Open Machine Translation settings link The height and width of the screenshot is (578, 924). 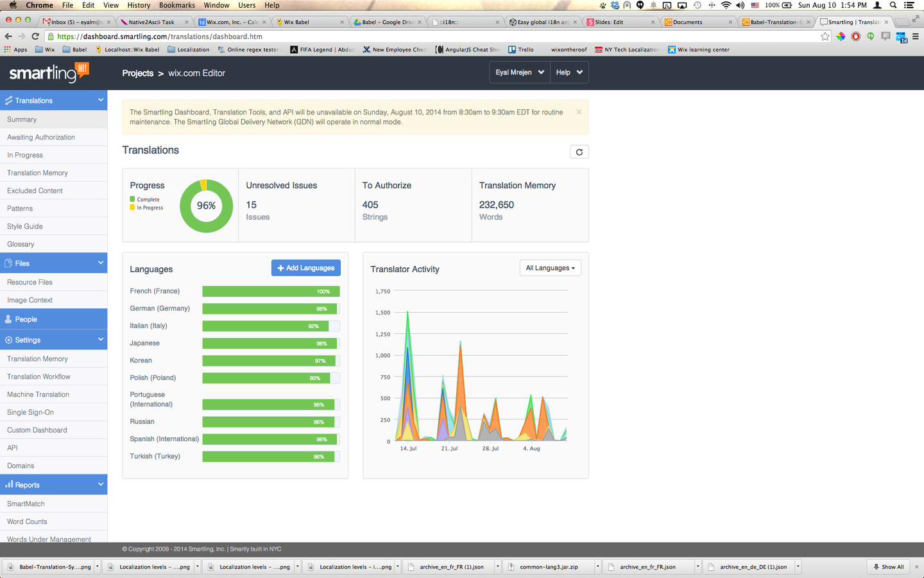54,394
